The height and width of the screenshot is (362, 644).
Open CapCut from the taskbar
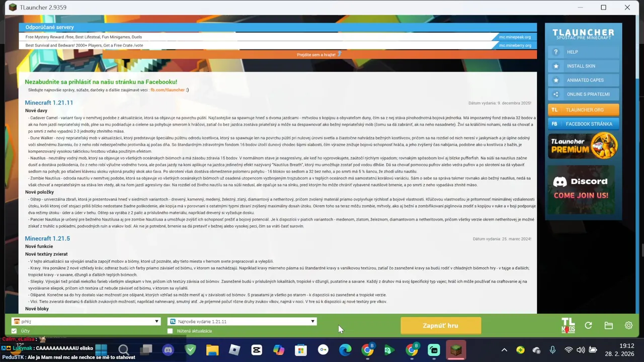[x=257, y=350]
